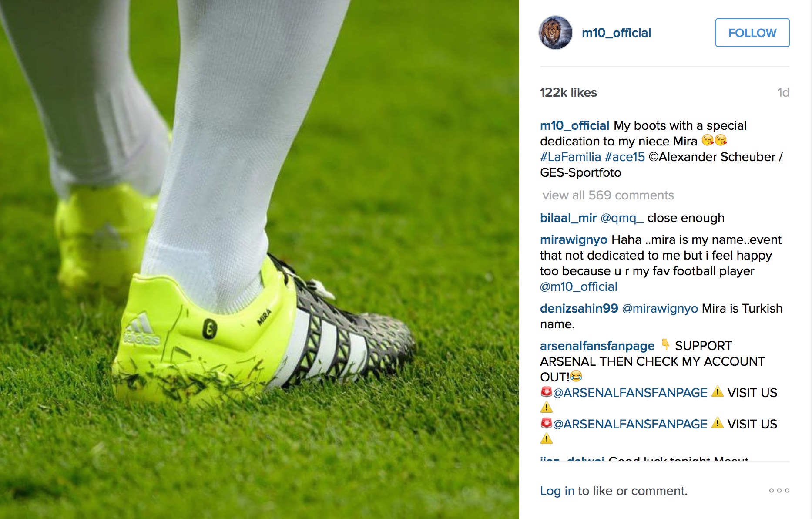Open denizsahin99 commenter profile
The height and width of the screenshot is (519, 812).
coord(579,308)
